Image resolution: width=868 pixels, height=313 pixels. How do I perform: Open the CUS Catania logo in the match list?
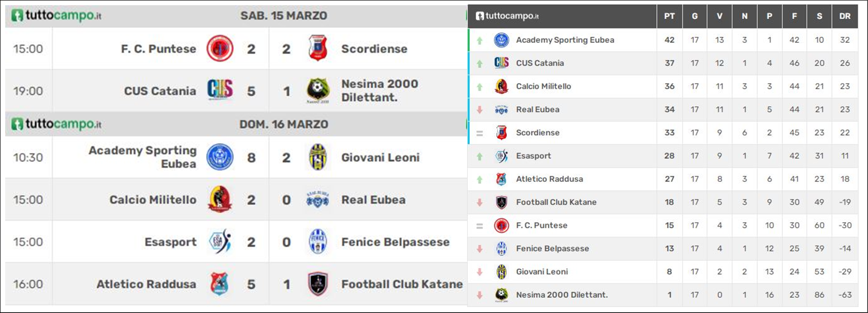(x=220, y=90)
